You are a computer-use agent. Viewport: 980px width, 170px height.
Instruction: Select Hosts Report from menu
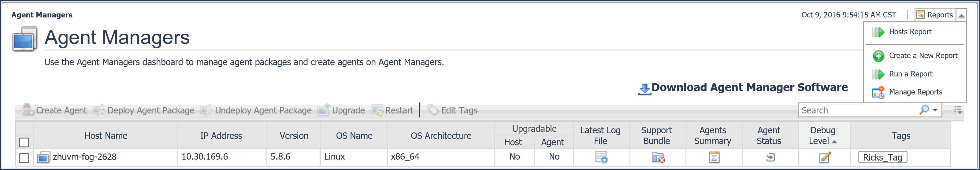click(910, 32)
